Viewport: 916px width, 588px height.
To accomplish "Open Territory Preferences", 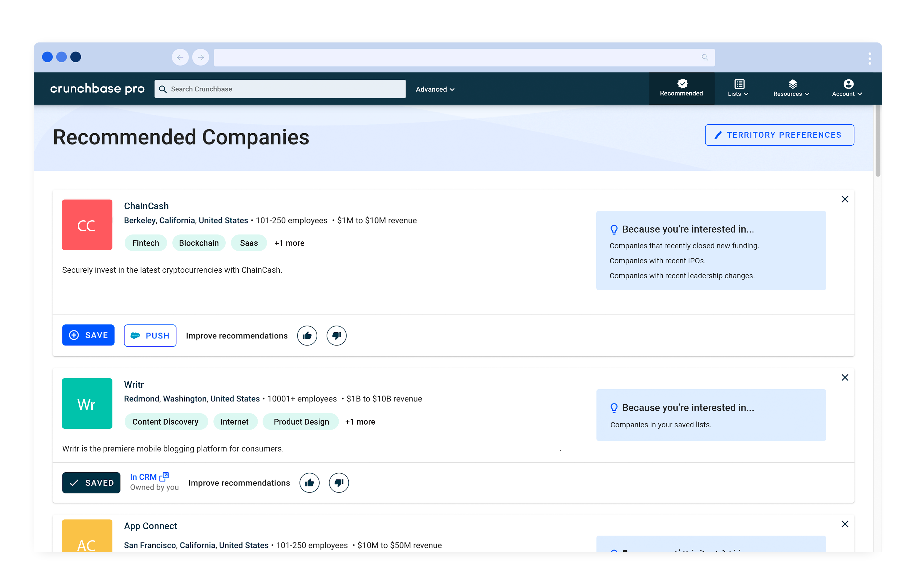I will pyautogui.click(x=779, y=135).
